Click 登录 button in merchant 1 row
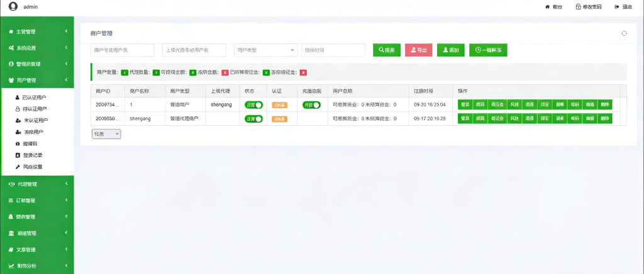The width and height of the screenshot is (644, 274). point(465,105)
